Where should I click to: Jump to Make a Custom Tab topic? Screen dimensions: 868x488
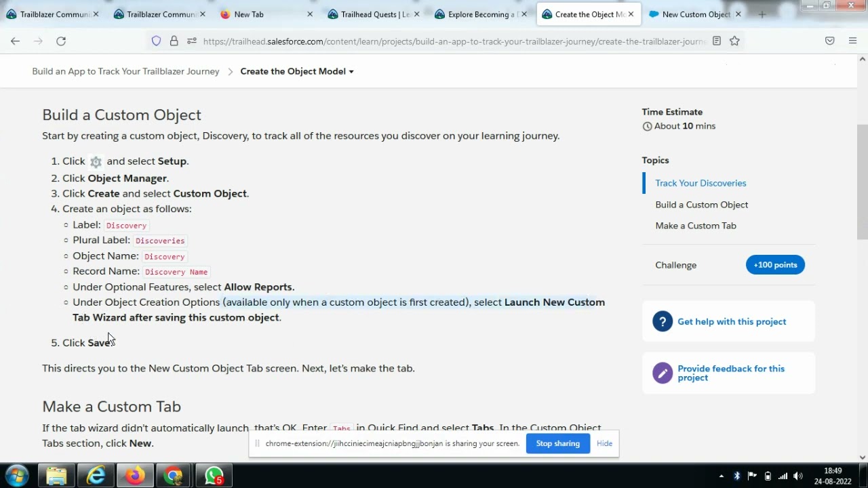[696, 226]
